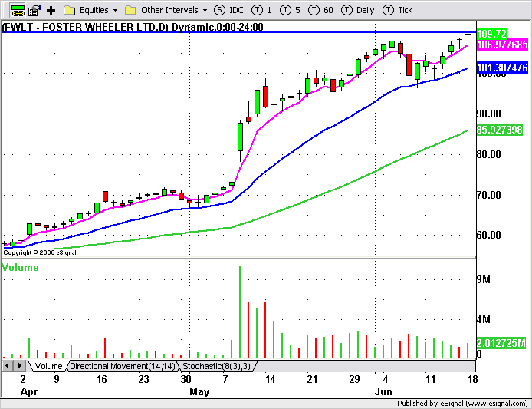This screenshot has height=409, width=532.
Task: Click the Equities folder icon
Action: pos(69,11)
